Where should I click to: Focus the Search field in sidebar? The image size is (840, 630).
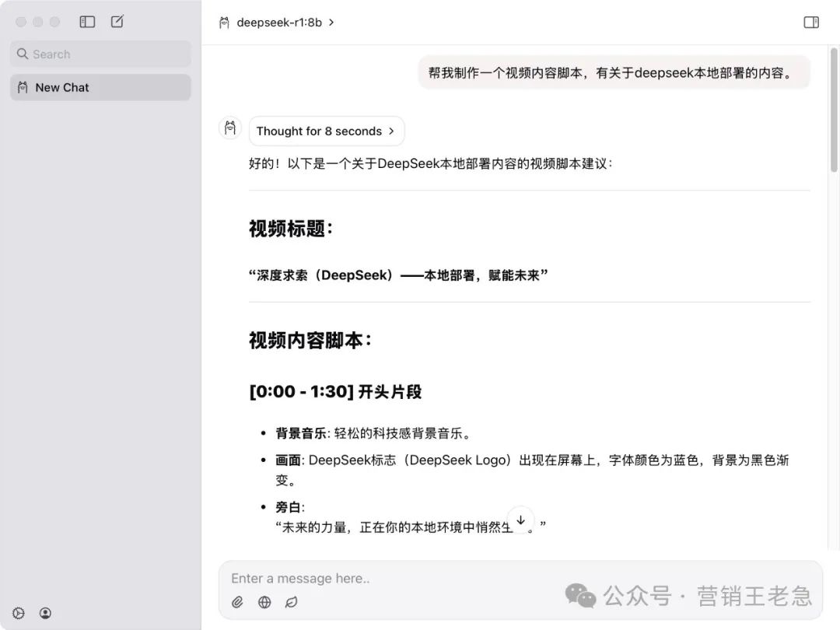[x=100, y=54]
